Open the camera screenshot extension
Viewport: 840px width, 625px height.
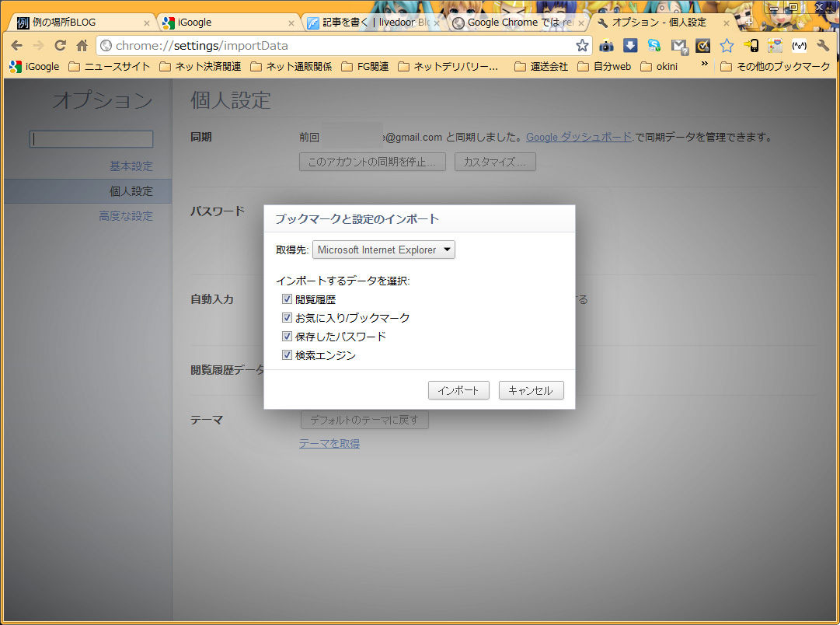(606, 46)
